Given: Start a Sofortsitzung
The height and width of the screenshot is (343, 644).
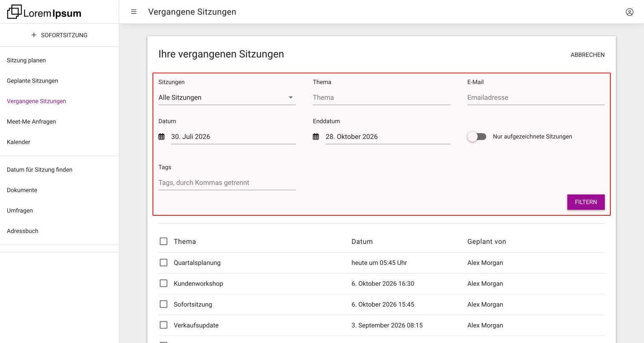Looking at the screenshot, I should pyautogui.click(x=59, y=35).
